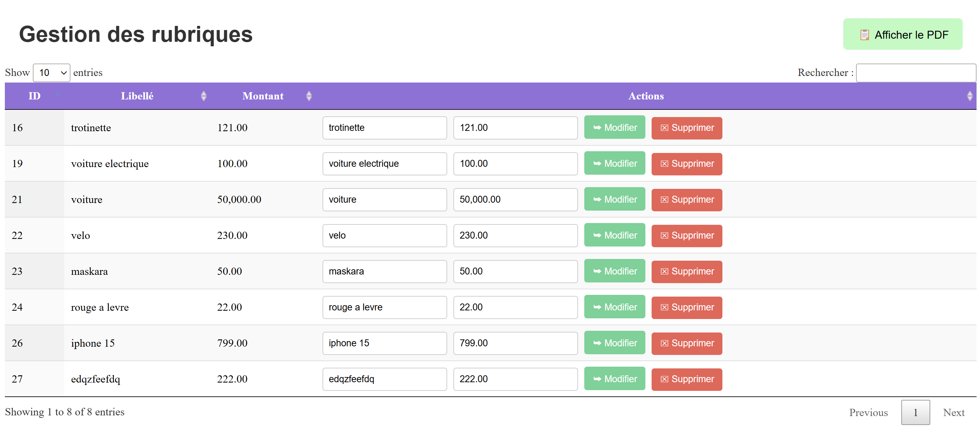Click the X icon on maskara's Supprimer
The width and height of the screenshot is (980, 434).
click(x=664, y=271)
